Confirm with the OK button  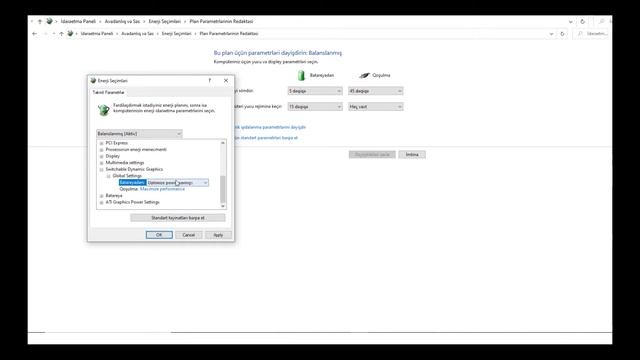(159, 235)
